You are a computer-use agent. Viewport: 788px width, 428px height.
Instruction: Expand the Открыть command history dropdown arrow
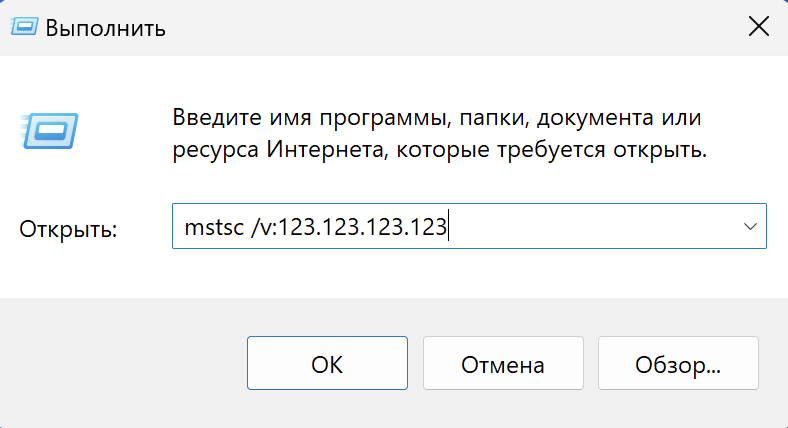750,227
